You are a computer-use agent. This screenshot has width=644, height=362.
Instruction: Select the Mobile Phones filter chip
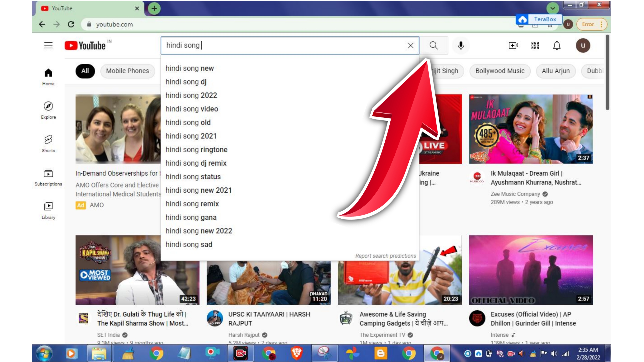tap(127, 71)
